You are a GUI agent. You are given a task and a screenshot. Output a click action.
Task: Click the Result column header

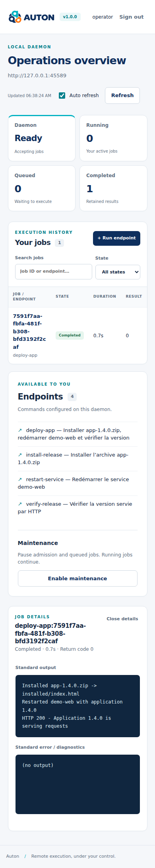[x=134, y=296]
